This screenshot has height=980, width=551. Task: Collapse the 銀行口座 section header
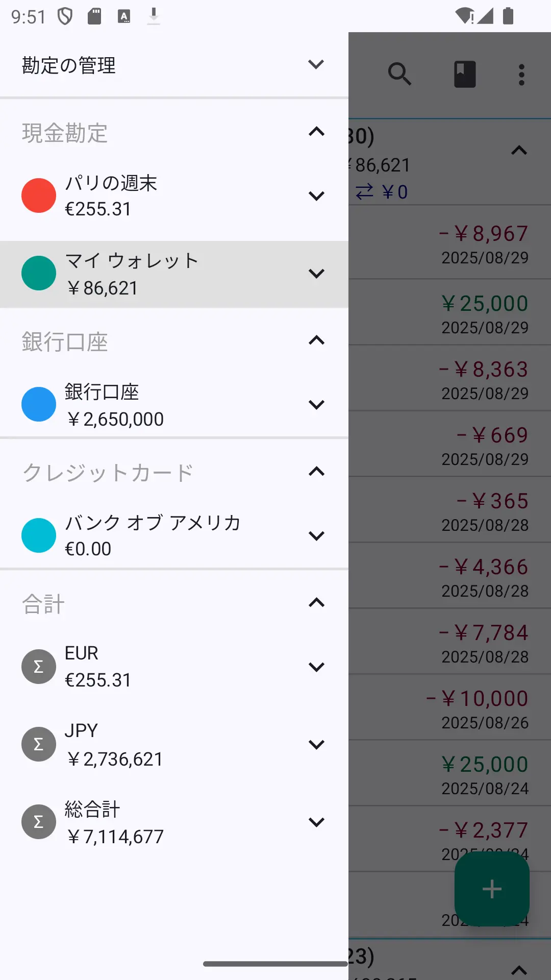tap(316, 340)
